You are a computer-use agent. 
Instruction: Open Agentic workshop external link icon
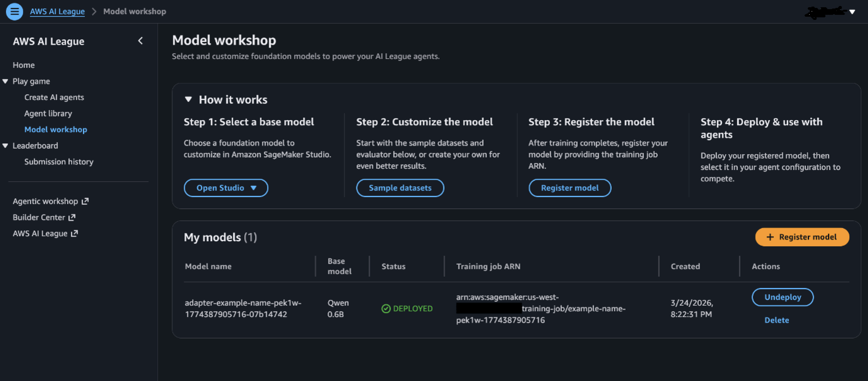click(85, 201)
